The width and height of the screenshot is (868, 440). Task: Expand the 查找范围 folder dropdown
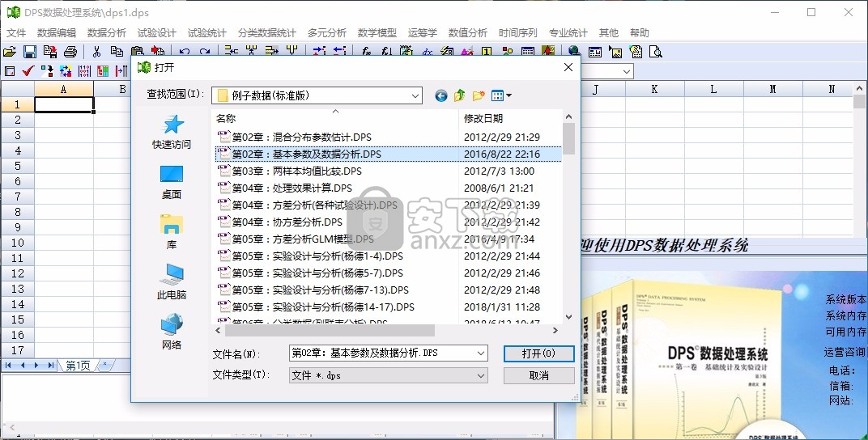pyautogui.click(x=415, y=95)
